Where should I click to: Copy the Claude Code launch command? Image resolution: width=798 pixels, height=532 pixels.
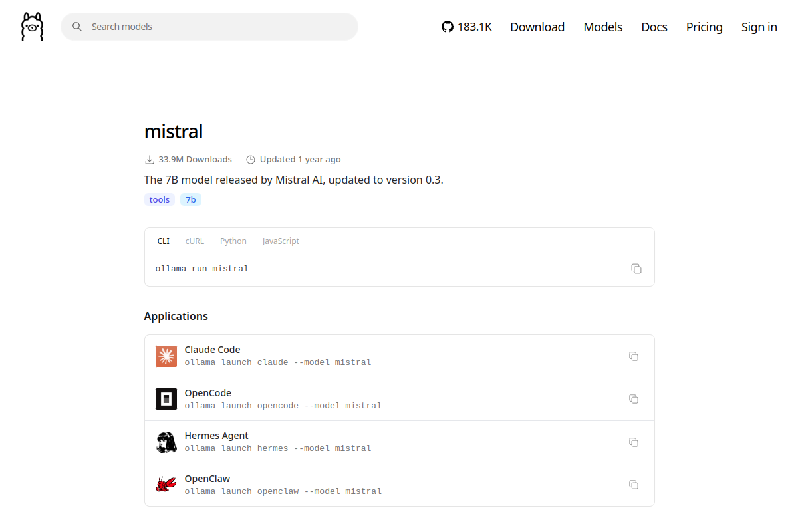pyautogui.click(x=634, y=356)
